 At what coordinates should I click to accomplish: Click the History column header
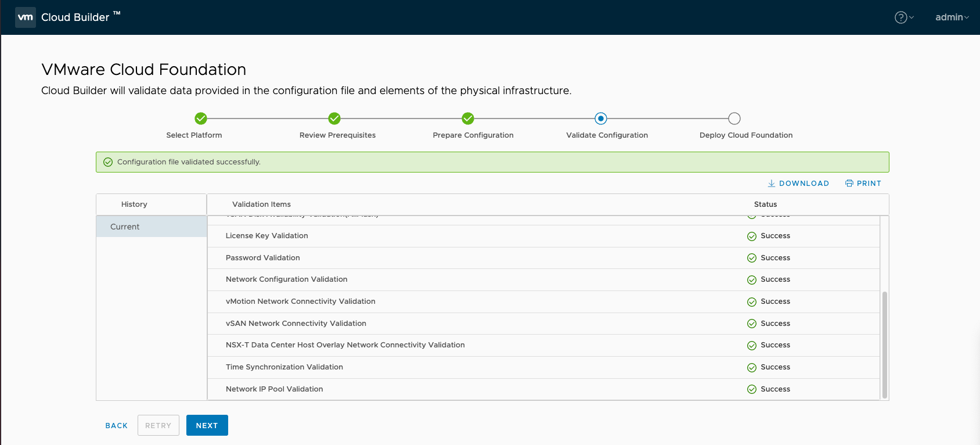point(134,204)
